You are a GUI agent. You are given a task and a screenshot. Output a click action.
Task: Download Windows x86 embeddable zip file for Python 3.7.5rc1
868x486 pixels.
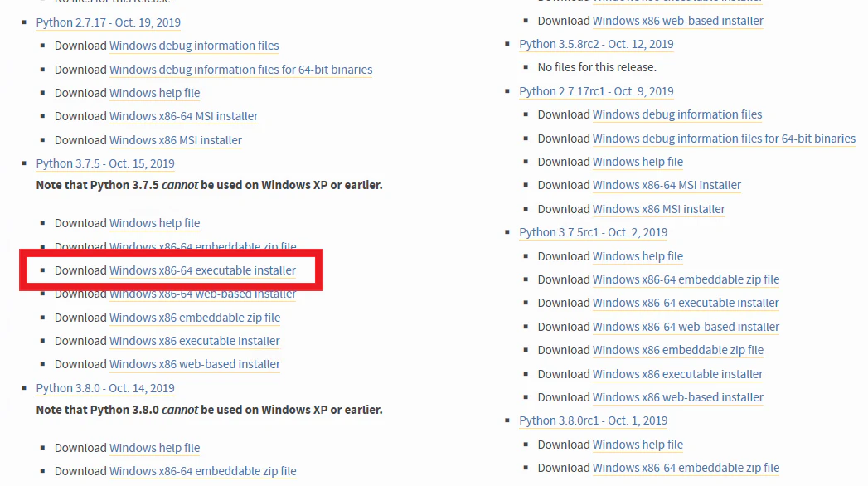point(678,350)
